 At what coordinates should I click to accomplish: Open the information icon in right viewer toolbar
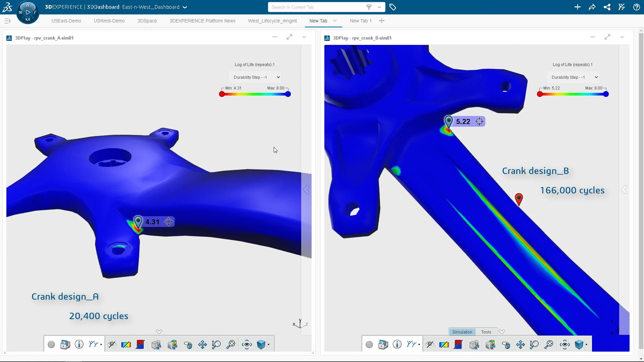pyautogui.click(x=397, y=344)
